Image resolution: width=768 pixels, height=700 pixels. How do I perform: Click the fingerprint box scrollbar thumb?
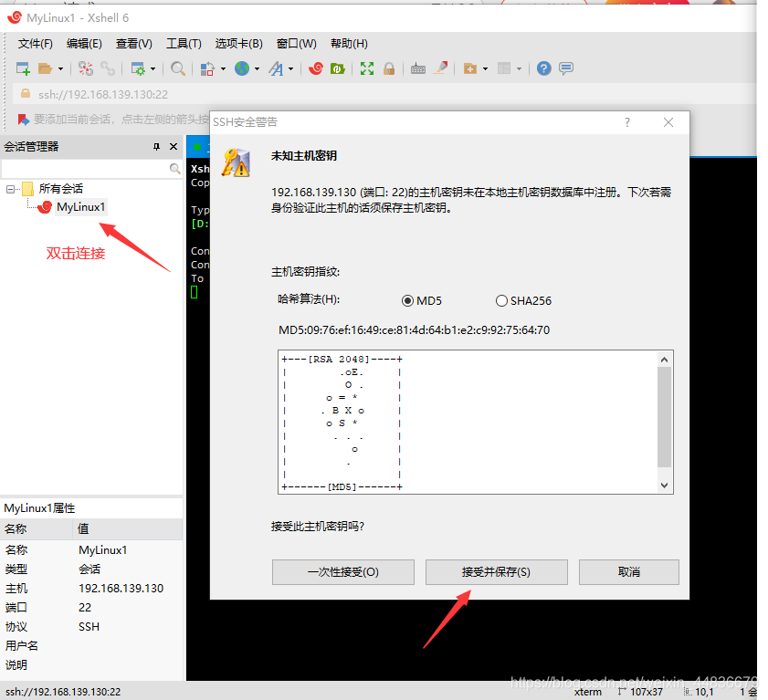click(x=664, y=417)
